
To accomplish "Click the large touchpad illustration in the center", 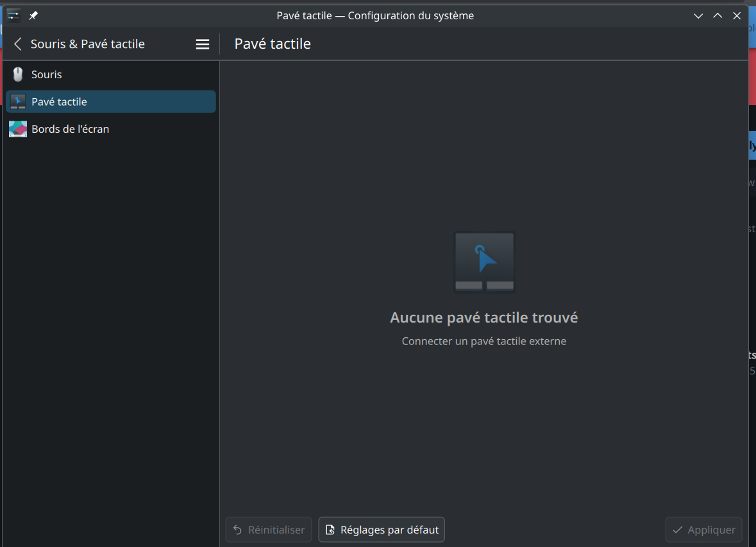I will [x=484, y=262].
